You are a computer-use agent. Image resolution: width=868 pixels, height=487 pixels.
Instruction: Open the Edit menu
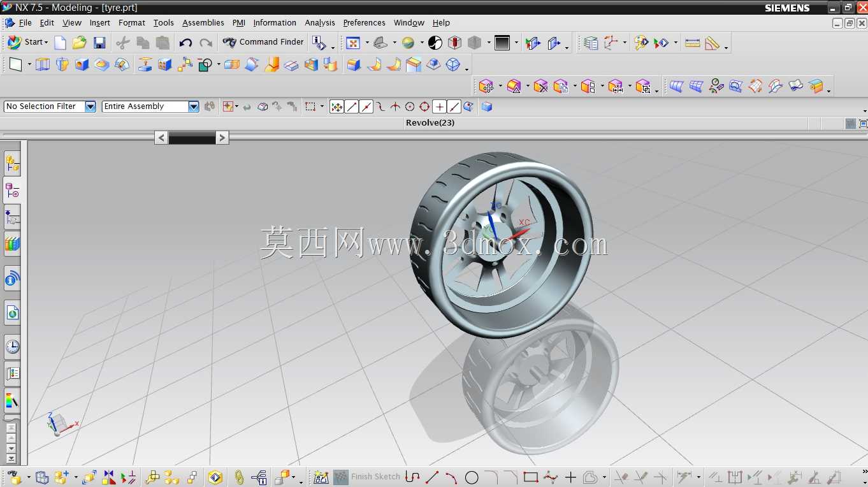[x=47, y=22]
